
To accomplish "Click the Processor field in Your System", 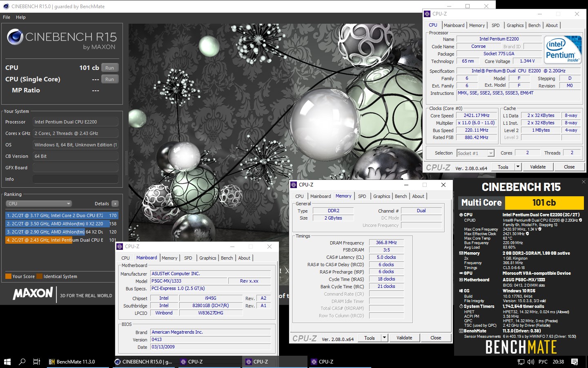I will pos(76,122).
